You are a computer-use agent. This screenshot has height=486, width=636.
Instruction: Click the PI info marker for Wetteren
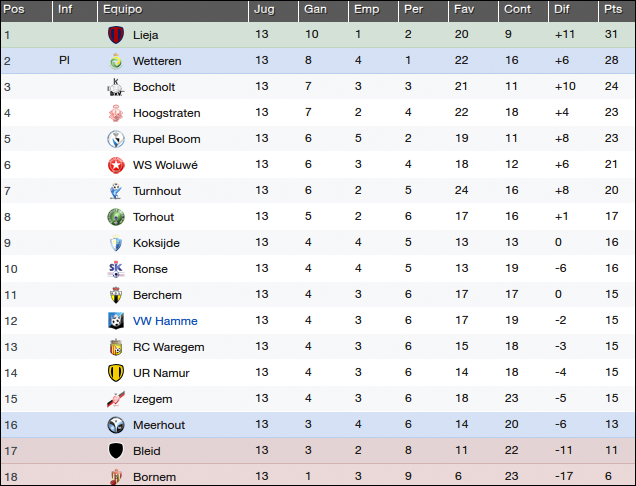[64, 60]
